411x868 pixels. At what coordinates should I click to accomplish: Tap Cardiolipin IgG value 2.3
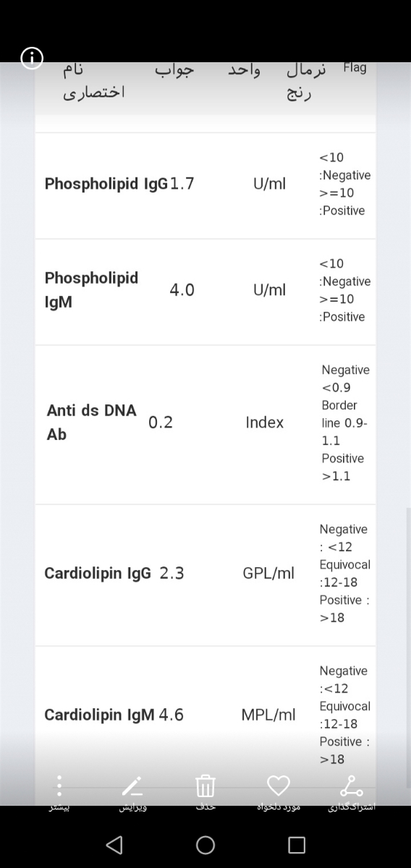tap(171, 574)
